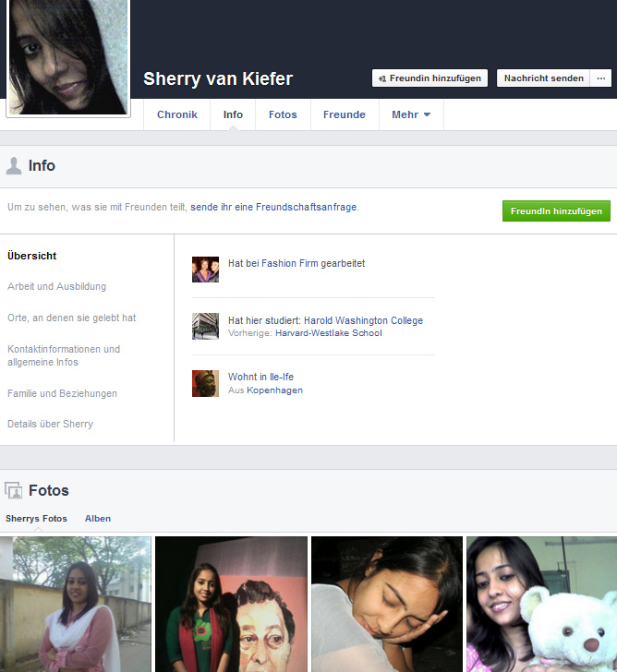Open the Info section heading
617x672 pixels.
42,165
